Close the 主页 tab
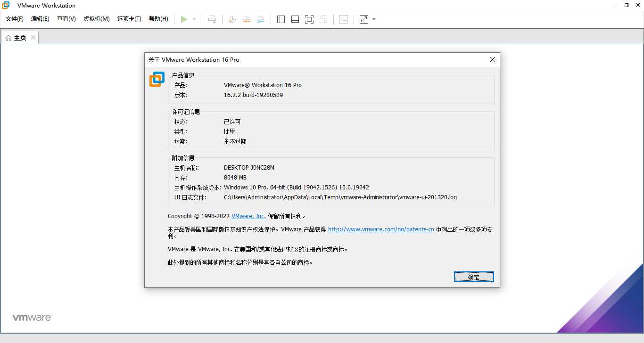This screenshot has width=644, height=343. 33,37
